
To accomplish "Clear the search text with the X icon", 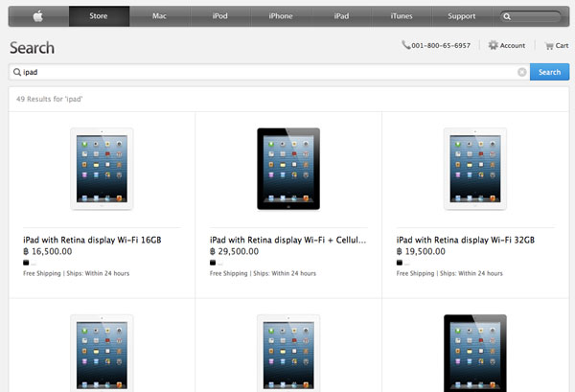I will [x=522, y=72].
